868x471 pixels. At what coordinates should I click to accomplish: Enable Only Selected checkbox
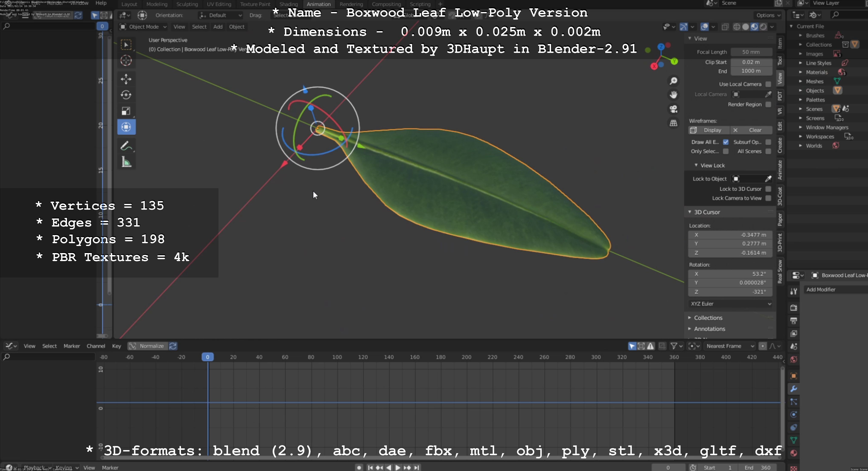tap(726, 151)
